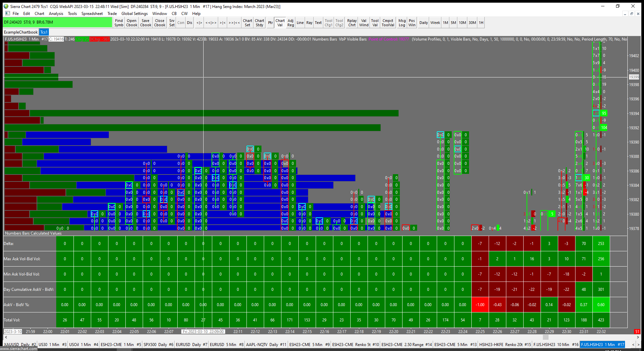Screen dimensions: 644x351
Task: Click the >>|<< bar spacing button
Action: coord(234,23)
